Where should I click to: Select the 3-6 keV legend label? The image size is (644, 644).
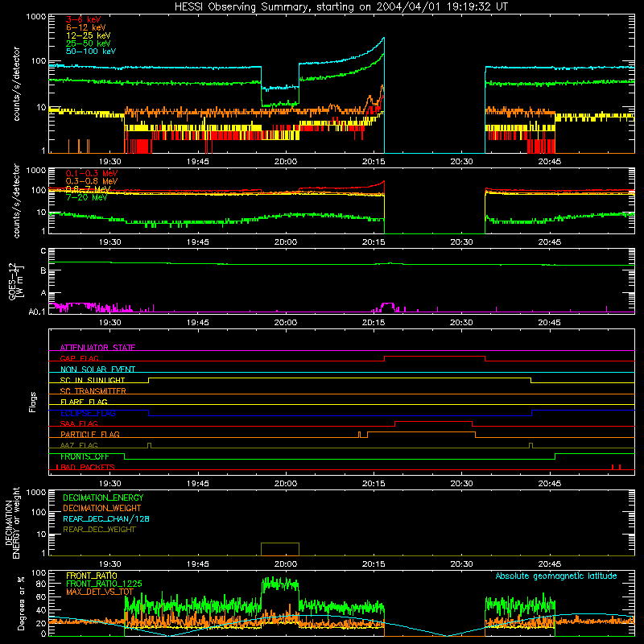click(83, 19)
